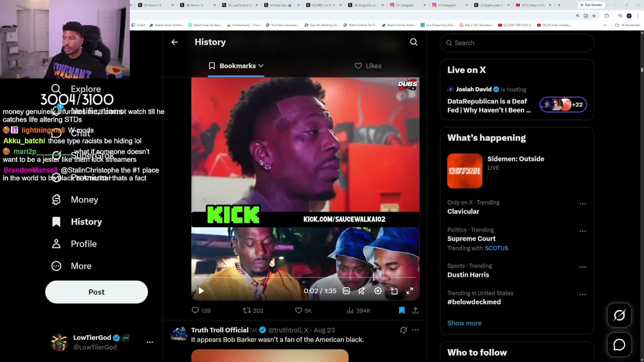The image size is (644, 362).
Task: Open the floating Messages chat button
Action: (619, 345)
